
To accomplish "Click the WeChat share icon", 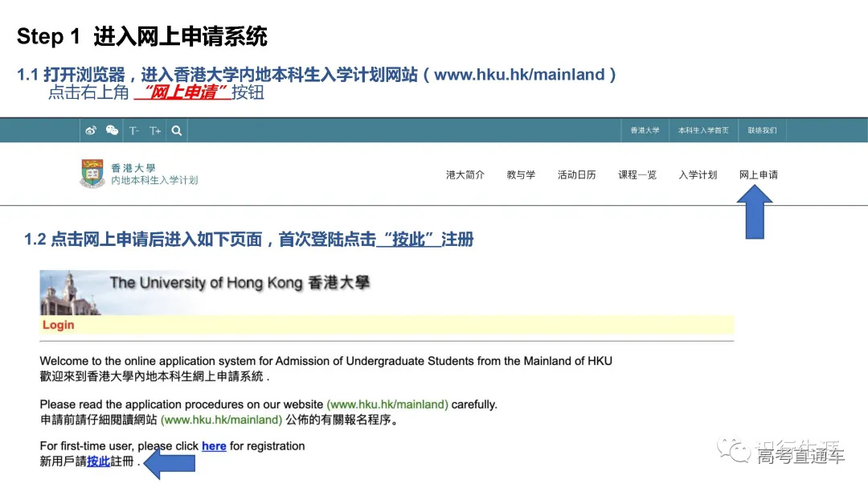I will [x=112, y=129].
